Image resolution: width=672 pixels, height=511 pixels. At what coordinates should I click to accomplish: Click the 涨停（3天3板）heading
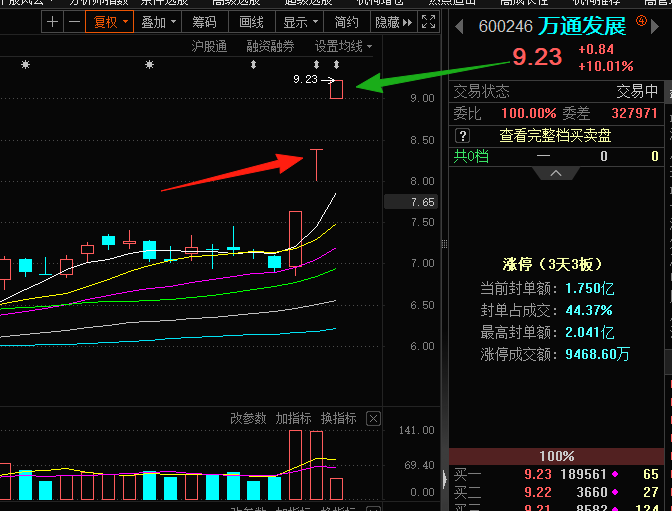553,264
